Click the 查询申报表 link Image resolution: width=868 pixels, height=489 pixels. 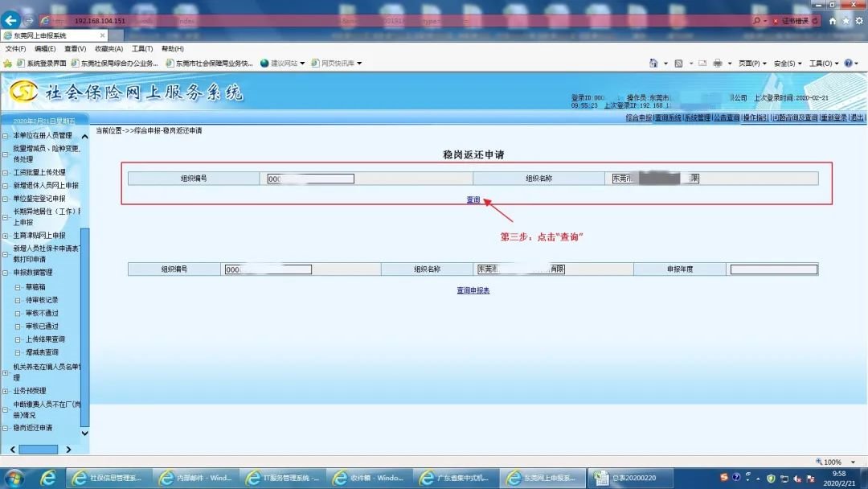(x=473, y=290)
